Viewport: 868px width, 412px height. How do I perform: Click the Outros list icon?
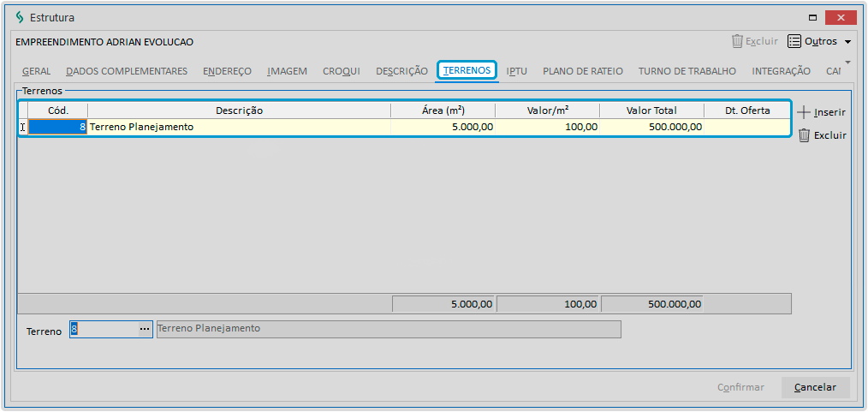tap(794, 41)
